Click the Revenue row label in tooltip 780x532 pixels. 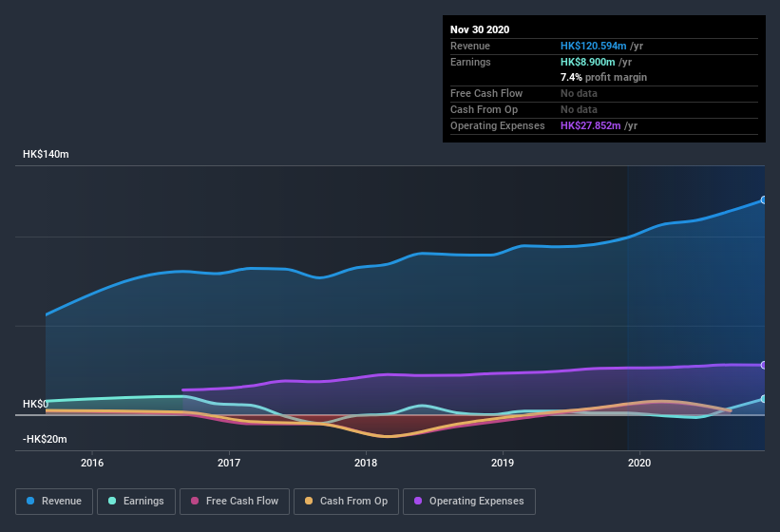(x=470, y=46)
